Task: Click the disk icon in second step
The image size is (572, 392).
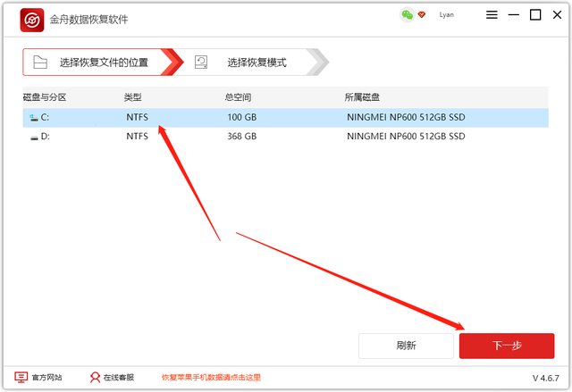Action: coord(201,63)
